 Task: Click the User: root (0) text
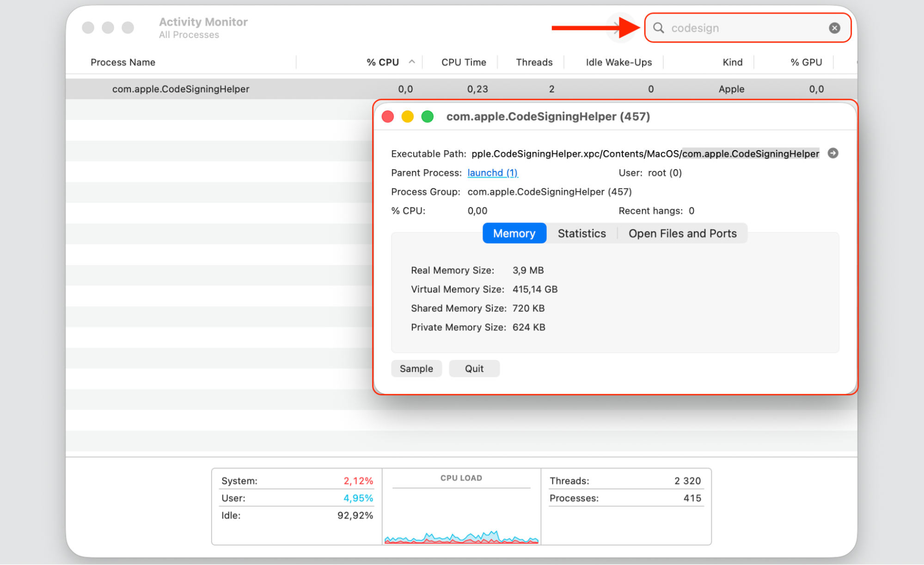coord(650,173)
